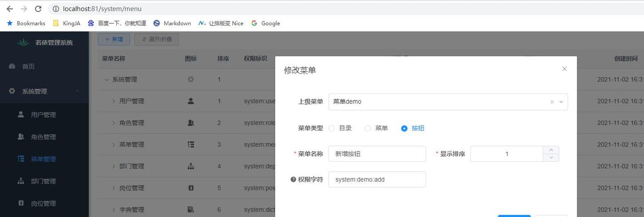This screenshot has height=217, width=644.
Task: Increase 显示排序 with the up arrow
Action: click(x=551, y=150)
